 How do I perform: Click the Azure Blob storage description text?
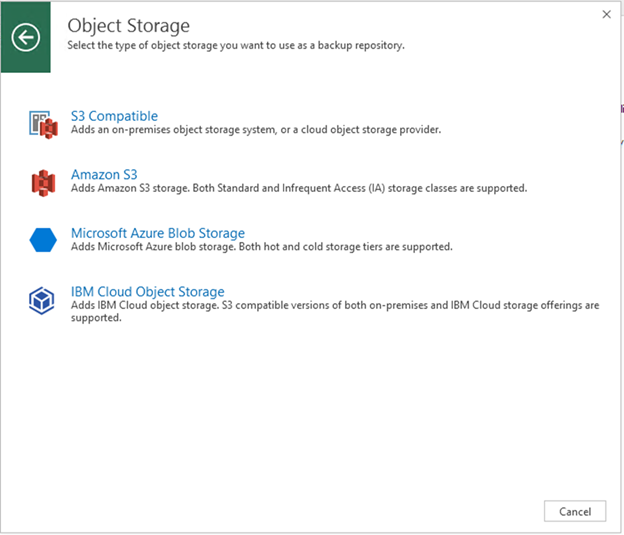(262, 247)
